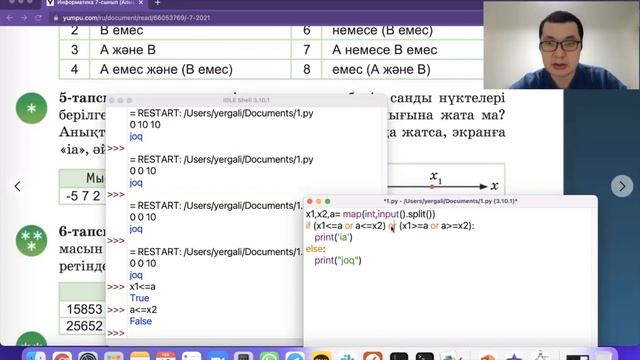Click the 'False' output in shell

click(140, 321)
